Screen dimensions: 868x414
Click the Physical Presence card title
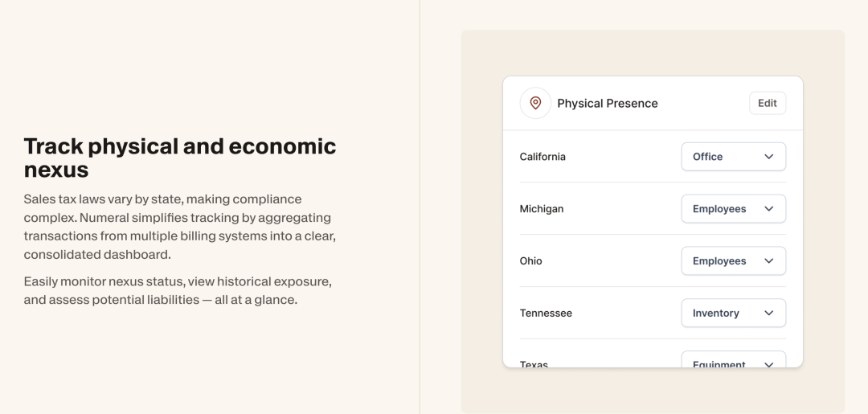pos(608,104)
